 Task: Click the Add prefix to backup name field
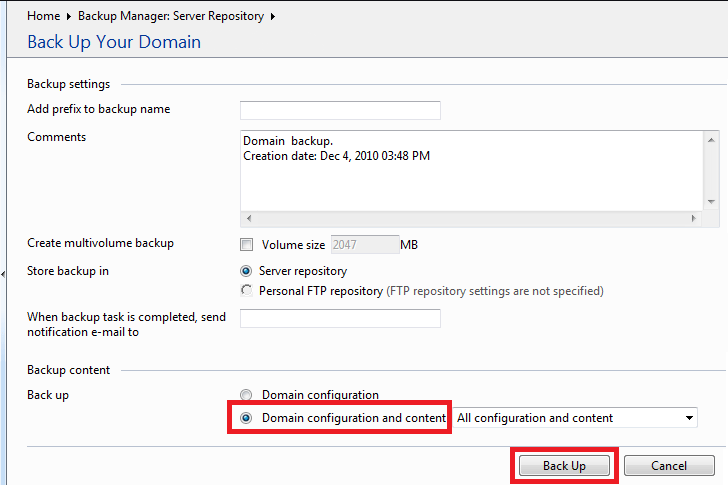click(x=340, y=110)
